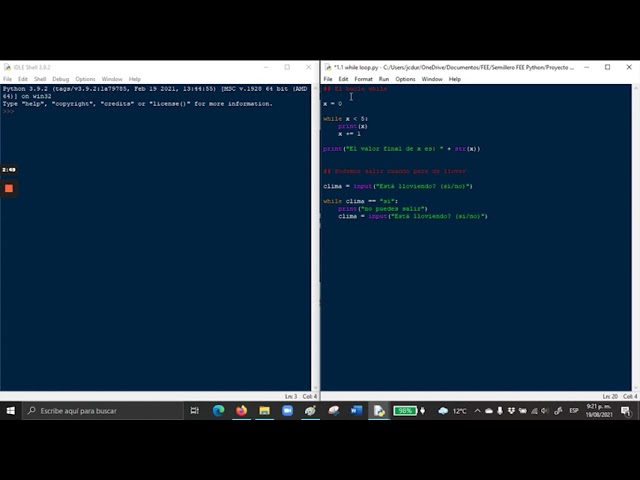Open Format menu in the editor window
Screen dimensions: 640x480
363,79
